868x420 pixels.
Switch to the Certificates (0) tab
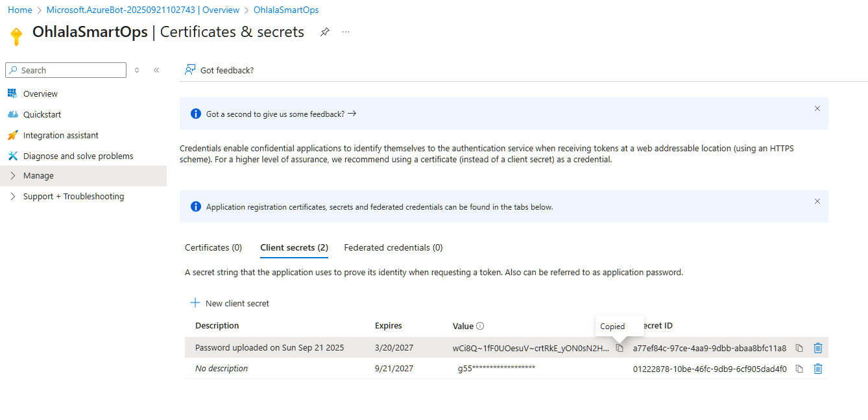[x=213, y=247]
